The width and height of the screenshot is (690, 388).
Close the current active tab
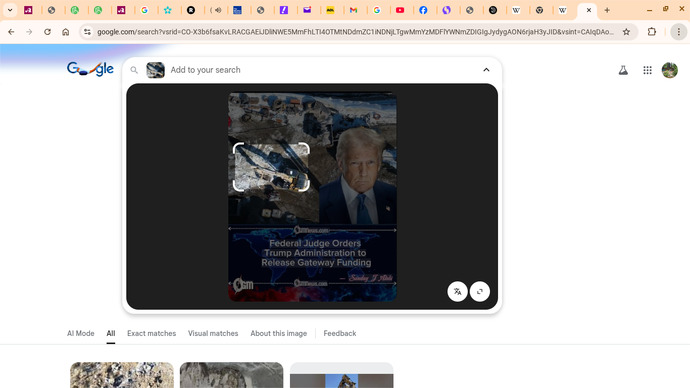click(x=589, y=10)
